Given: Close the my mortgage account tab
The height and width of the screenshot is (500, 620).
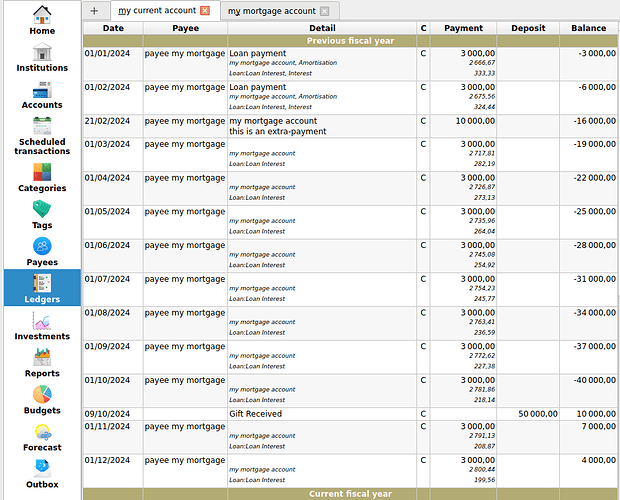Looking at the screenshot, I should 324,11.
